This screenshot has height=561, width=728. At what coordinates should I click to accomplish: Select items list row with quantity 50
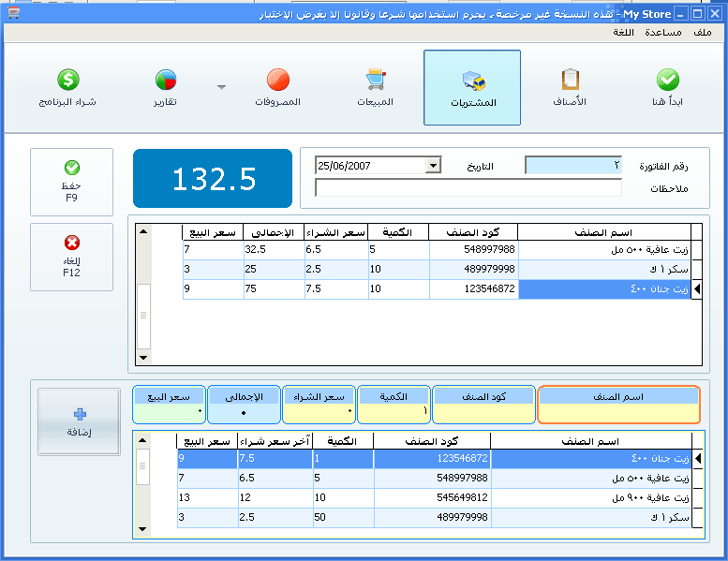[435, 517]
